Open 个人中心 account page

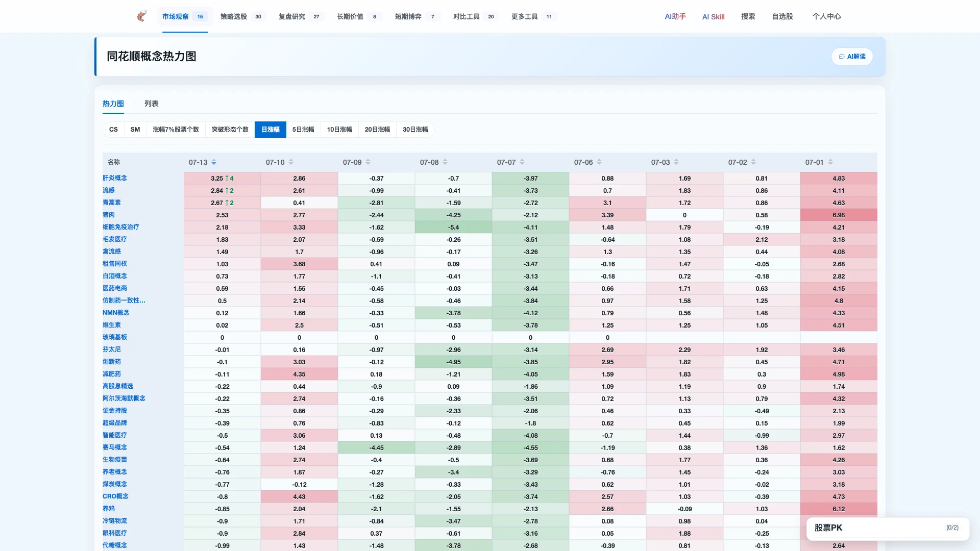827,16
